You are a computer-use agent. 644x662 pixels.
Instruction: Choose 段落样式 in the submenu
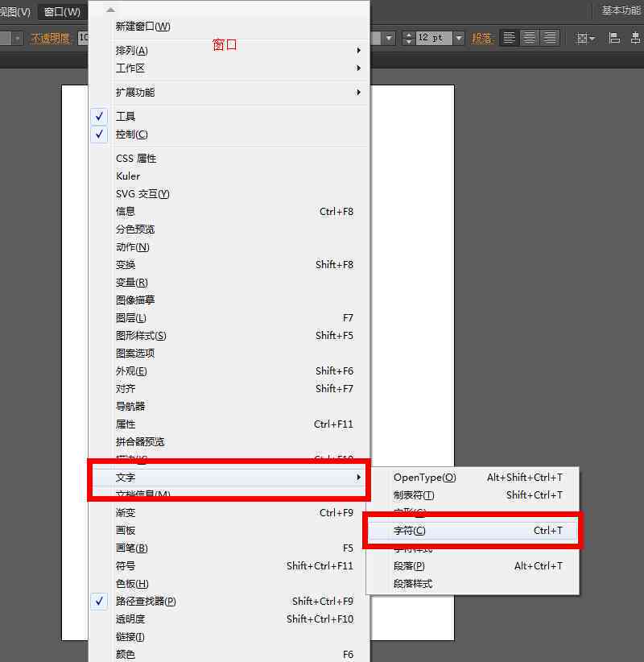point(473,583)
